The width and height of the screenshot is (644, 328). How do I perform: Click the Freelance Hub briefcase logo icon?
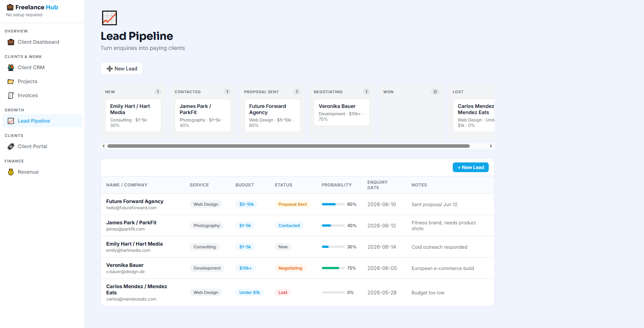tap(10, 7)
